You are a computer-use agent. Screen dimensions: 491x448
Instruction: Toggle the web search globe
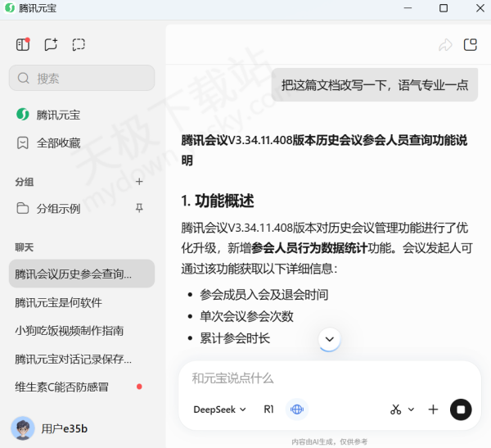point(297,410)
